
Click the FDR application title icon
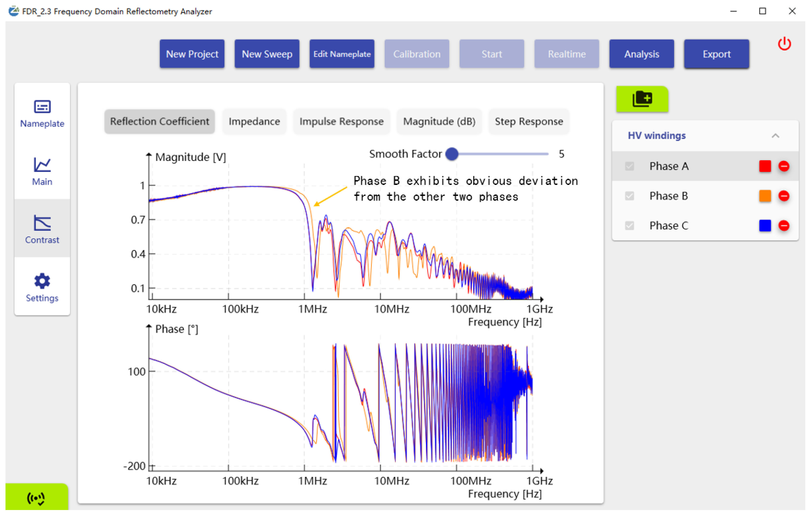13,11
